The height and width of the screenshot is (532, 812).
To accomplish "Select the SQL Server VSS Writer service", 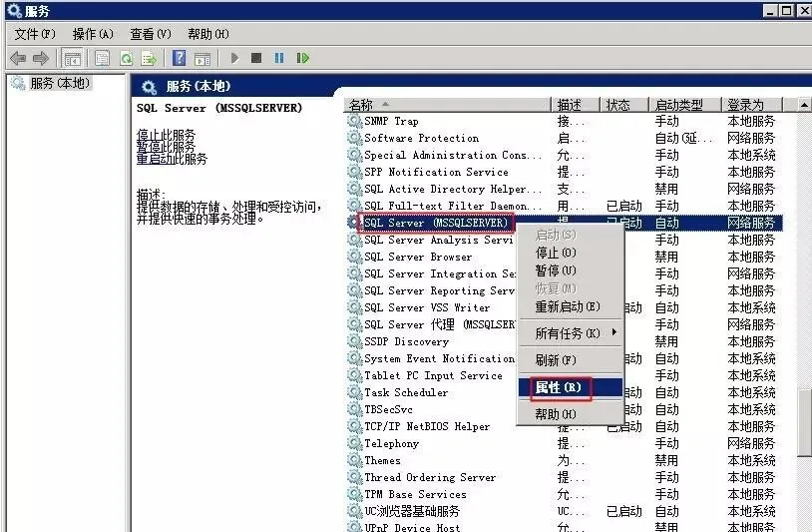I will tap(427, 307).
